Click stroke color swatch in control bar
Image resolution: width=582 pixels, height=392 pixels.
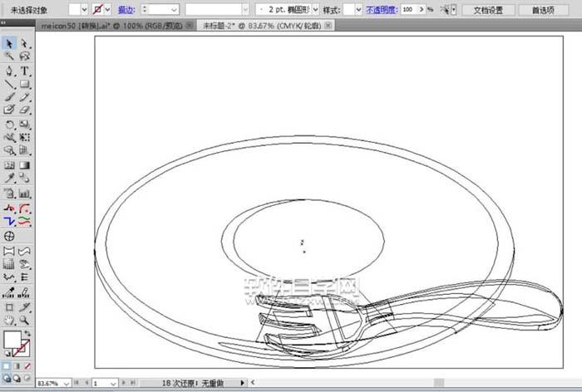point(97,9)
